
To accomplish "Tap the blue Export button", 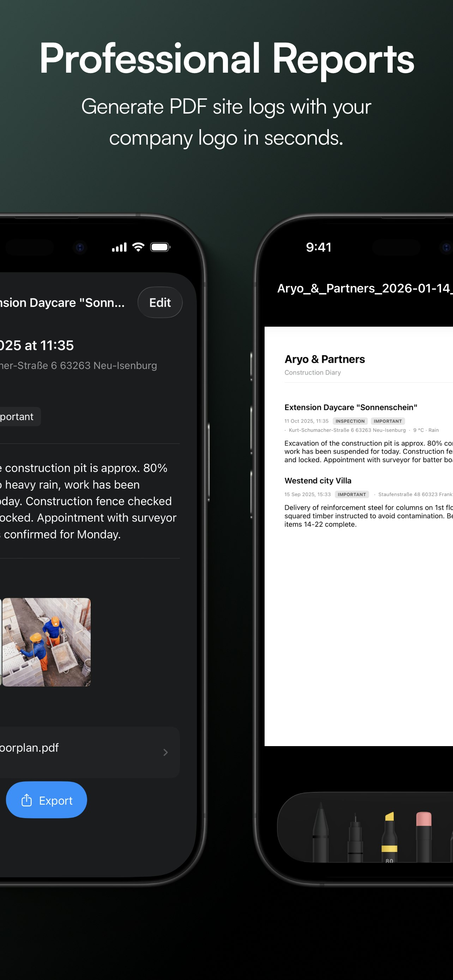I will 47,800.
